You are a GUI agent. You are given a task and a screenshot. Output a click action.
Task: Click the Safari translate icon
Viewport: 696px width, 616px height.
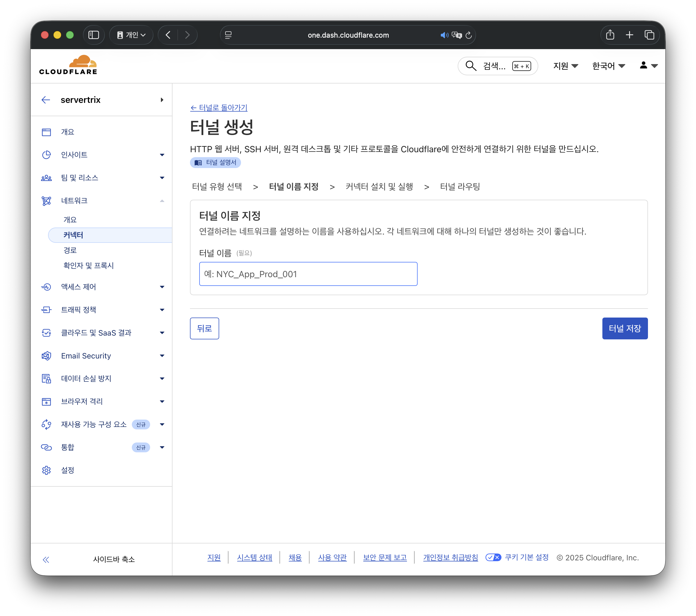[456, 35]
